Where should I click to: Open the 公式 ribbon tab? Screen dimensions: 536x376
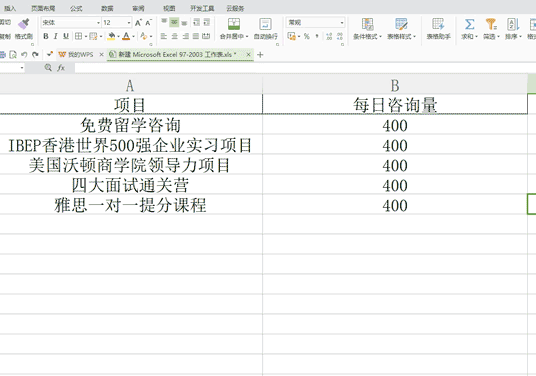click(76, 8)
